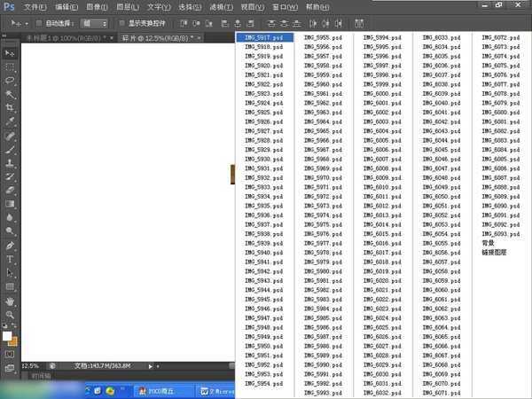Click the zoom percentage field 12.5%
The width and height of the screenshot is (532, 399).
tap(30, 365)
